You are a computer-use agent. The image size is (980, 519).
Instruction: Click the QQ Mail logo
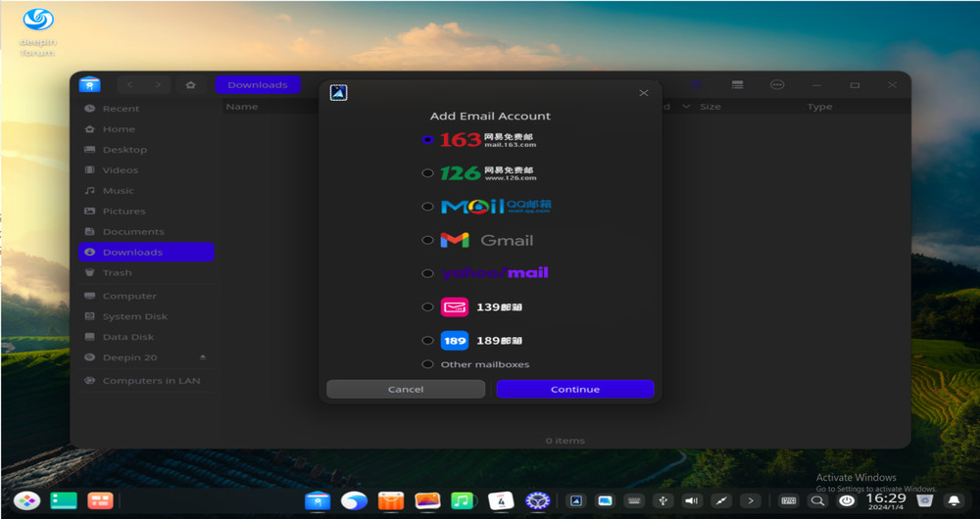496,206
